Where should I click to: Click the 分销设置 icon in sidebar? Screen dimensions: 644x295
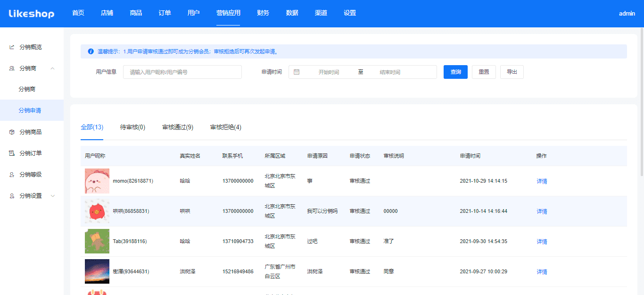coord(12,196)
